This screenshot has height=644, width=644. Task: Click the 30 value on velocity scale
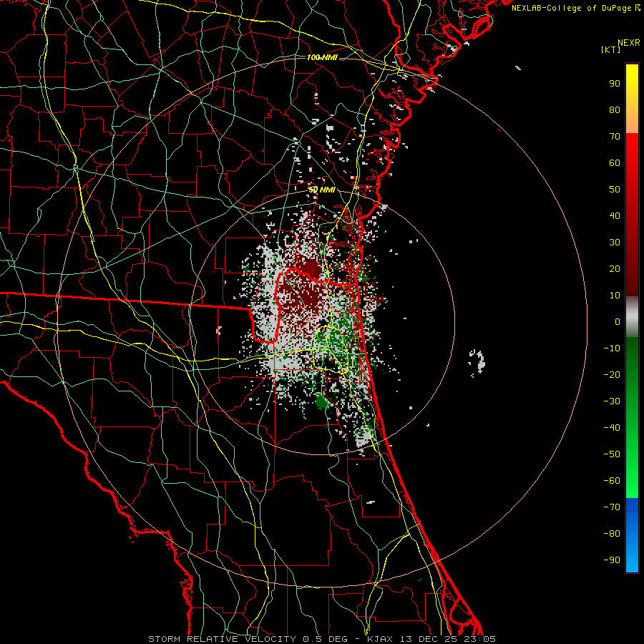tap(615, 243)
